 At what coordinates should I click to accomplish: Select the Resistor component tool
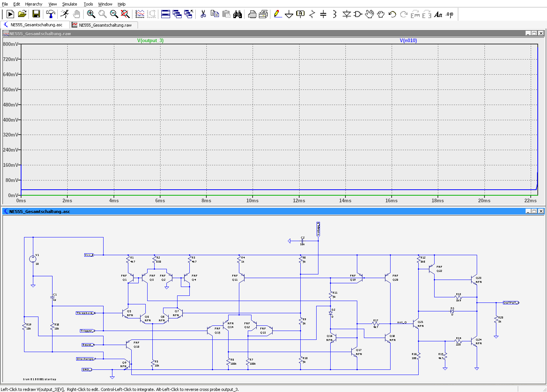[x=312, y=14]
